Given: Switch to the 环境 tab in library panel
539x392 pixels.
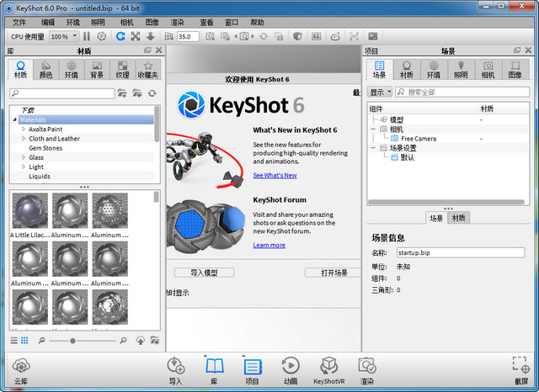Looking at the screenshot, I should 72,70.
